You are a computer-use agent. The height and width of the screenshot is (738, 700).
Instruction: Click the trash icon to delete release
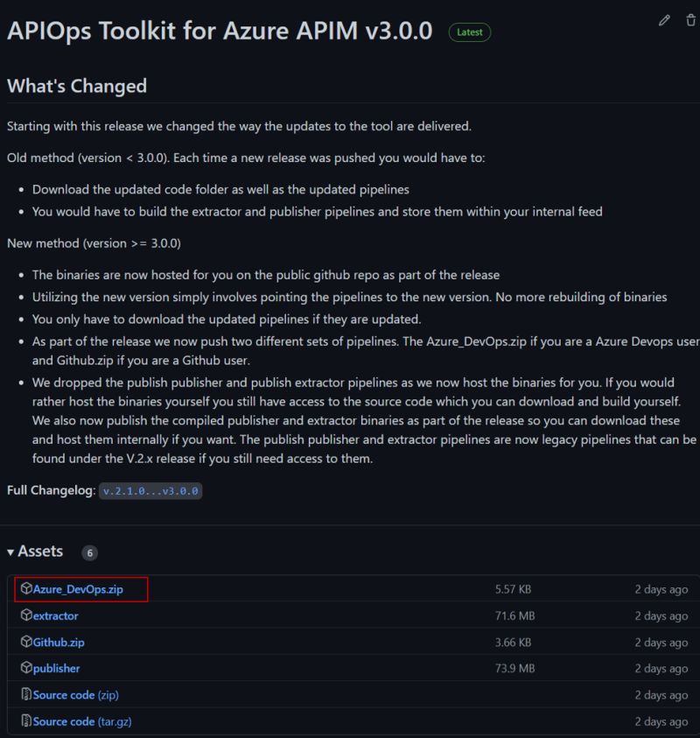tap(691, 20)
